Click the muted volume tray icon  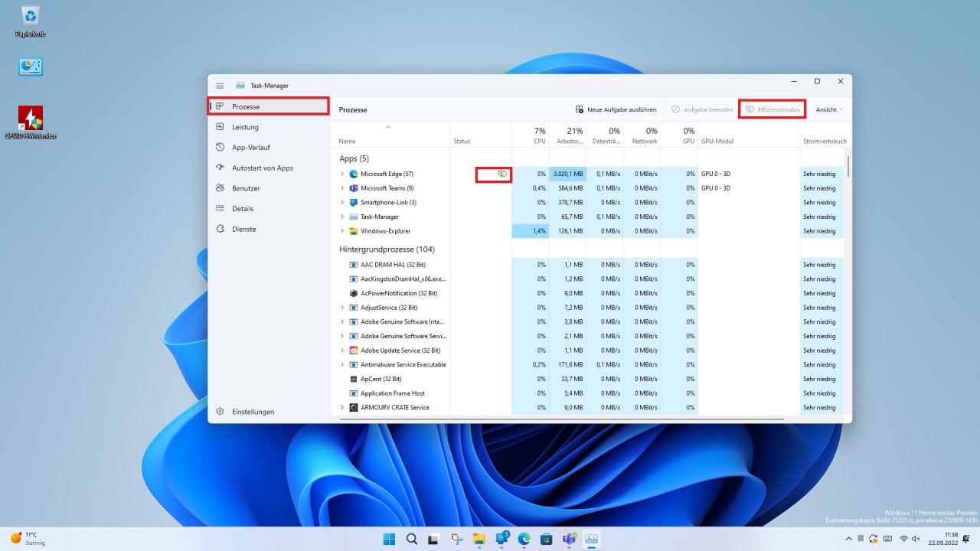916,539
